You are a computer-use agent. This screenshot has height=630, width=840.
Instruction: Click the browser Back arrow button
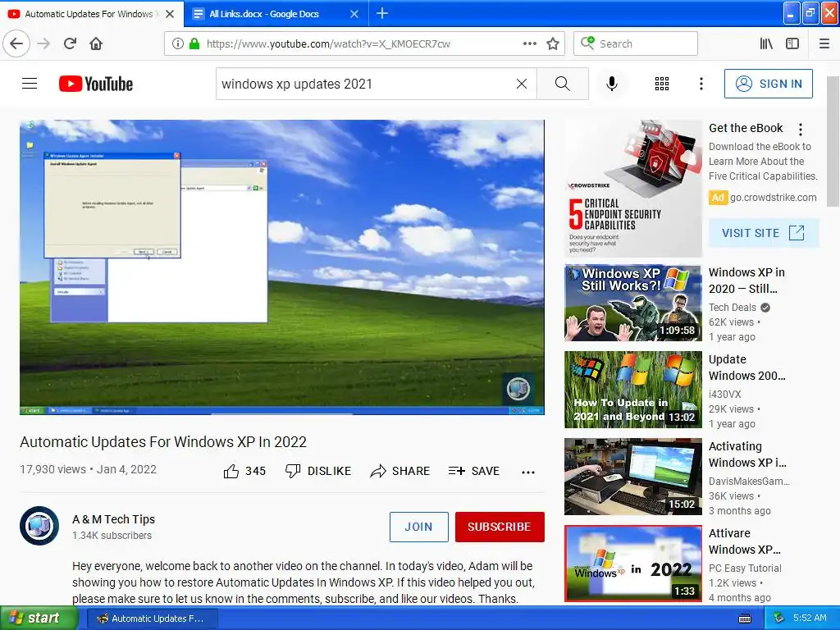coord(16,43)
